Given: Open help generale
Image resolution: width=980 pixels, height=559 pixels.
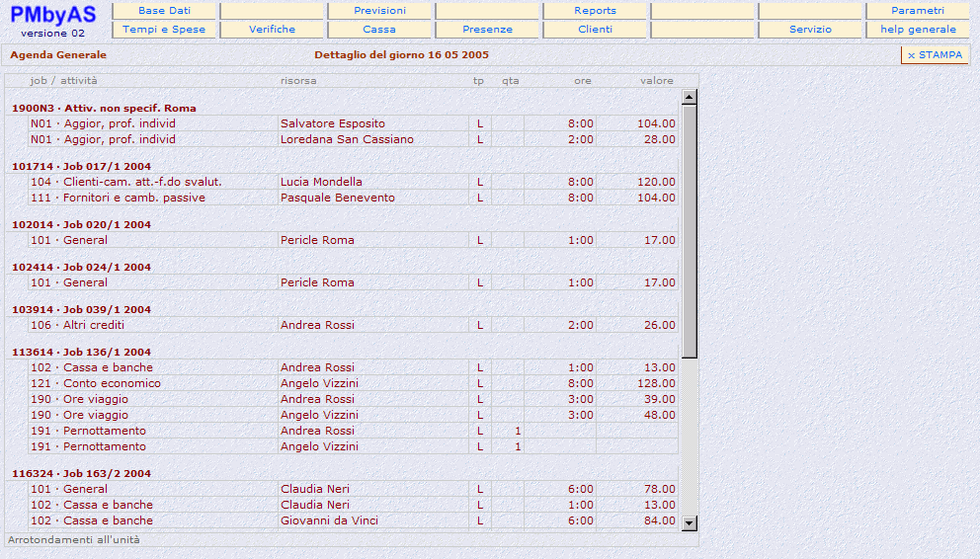Looking at the screenshot, I should coord(917,30).
